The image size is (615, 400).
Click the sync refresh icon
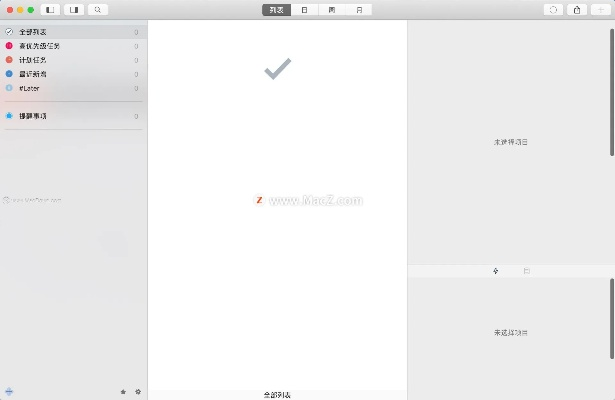click(x=553, y=10)
